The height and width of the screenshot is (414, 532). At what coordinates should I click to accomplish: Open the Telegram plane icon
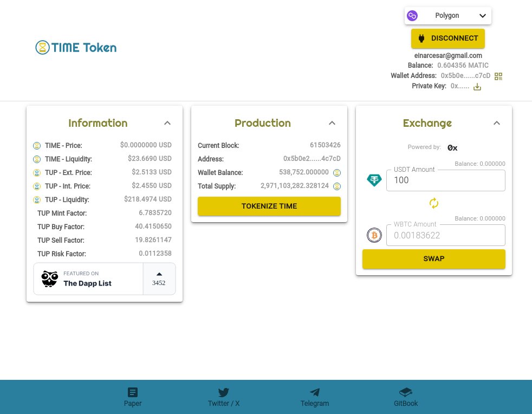click(x=315, y=392)
